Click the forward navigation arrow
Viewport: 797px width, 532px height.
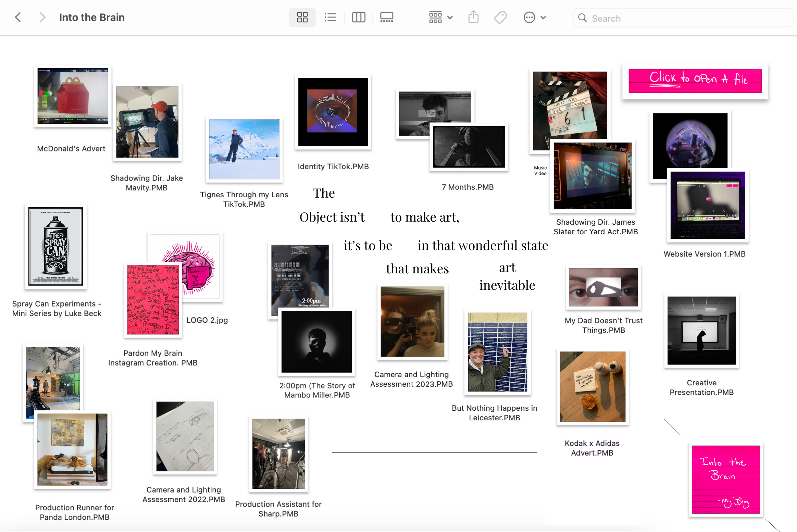point(42,17)
